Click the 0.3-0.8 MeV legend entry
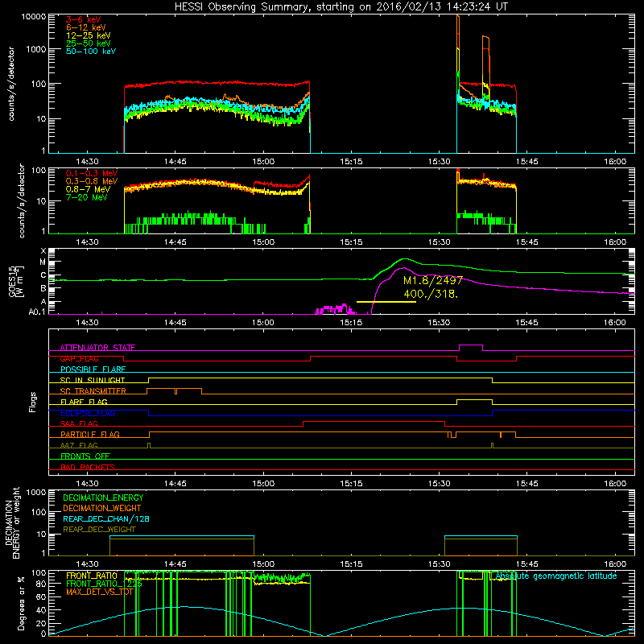This screenshot has height=644, width=644. 92,181
